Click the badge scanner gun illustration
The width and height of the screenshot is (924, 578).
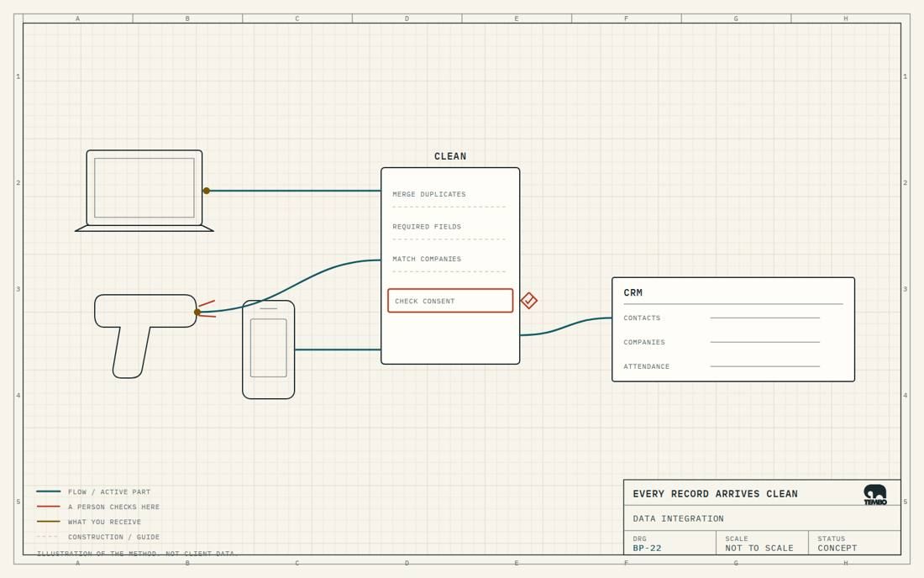point(145,336)
